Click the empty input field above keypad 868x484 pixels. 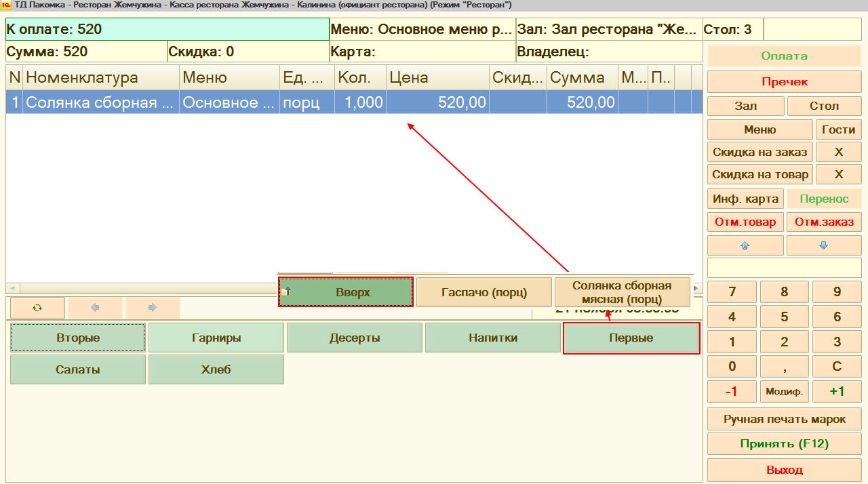click(784, 268)
